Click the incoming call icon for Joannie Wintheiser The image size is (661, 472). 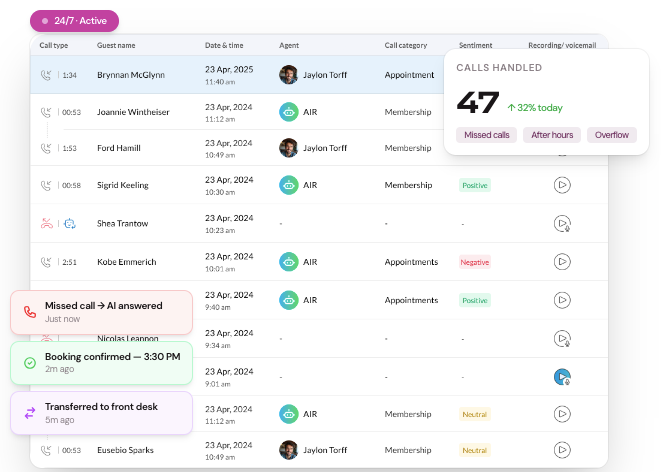[x=46, y=112]
